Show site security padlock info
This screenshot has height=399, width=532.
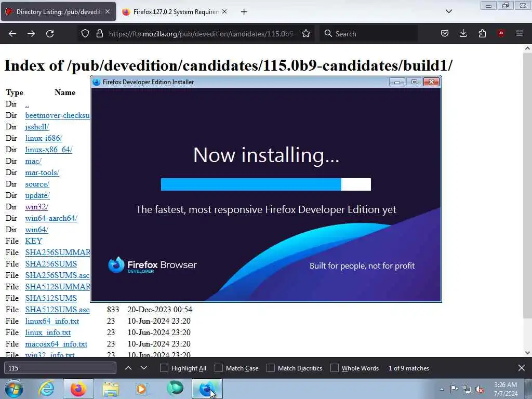point(99,34)
